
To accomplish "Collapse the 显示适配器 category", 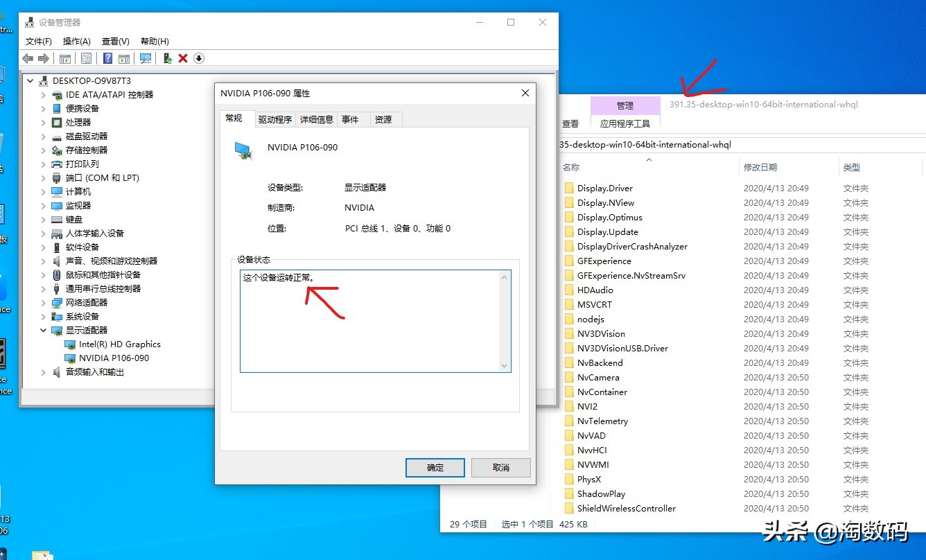I will pyautogui.click(x=44, y=330).
